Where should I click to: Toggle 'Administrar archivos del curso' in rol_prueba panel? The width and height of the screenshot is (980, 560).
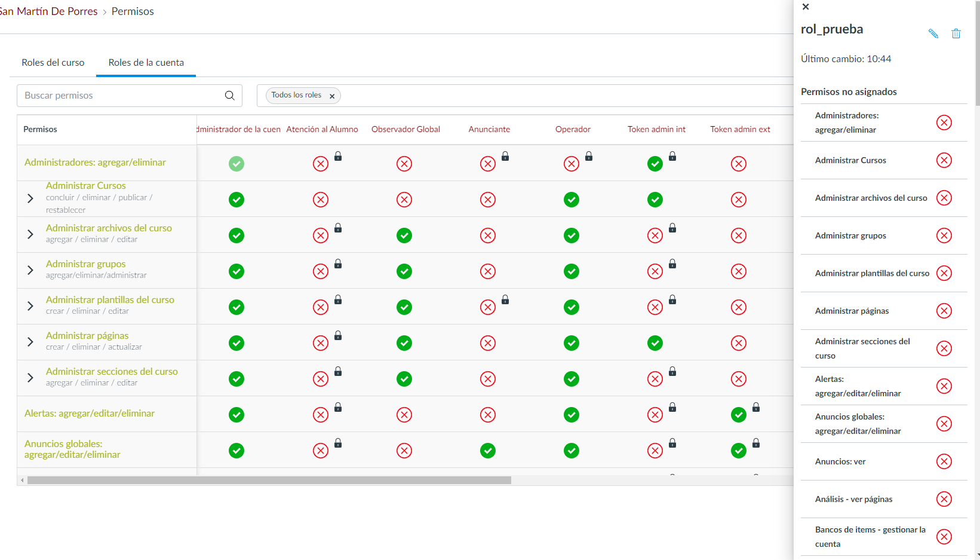[x=944, y=198]
